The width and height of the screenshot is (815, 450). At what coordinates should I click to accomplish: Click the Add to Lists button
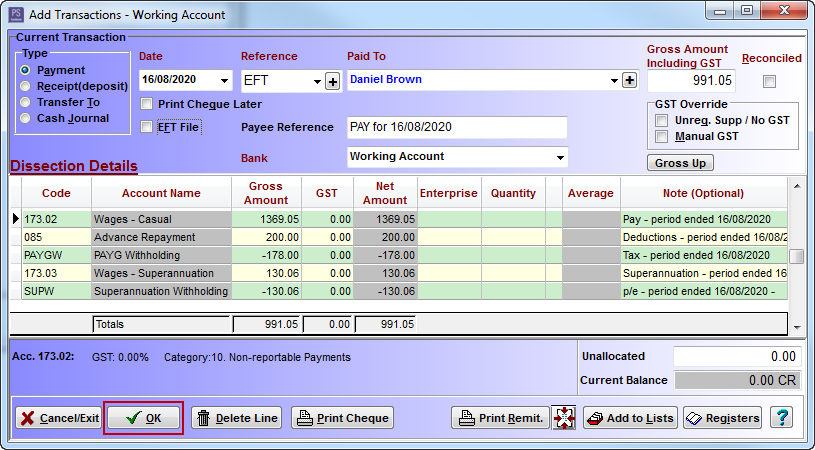(x=630, y=418)
